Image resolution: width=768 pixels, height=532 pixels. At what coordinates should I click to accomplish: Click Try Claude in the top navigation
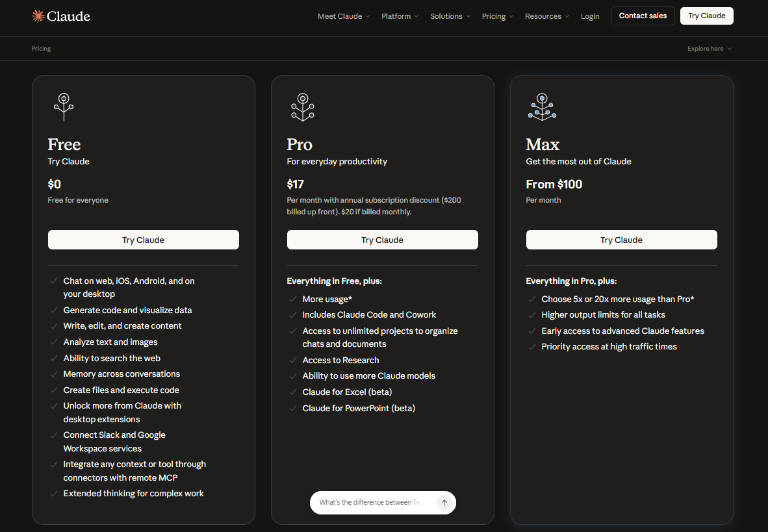click(x=706, y=16)
